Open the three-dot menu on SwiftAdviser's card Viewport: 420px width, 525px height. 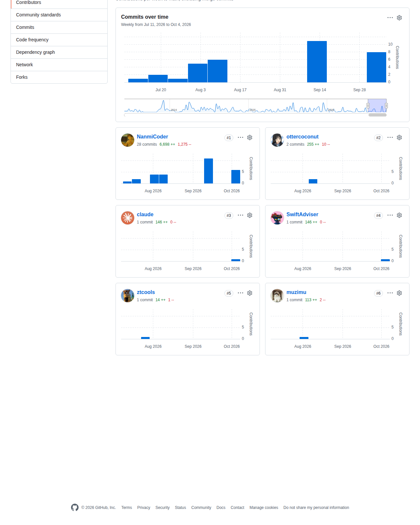[390, 215]
